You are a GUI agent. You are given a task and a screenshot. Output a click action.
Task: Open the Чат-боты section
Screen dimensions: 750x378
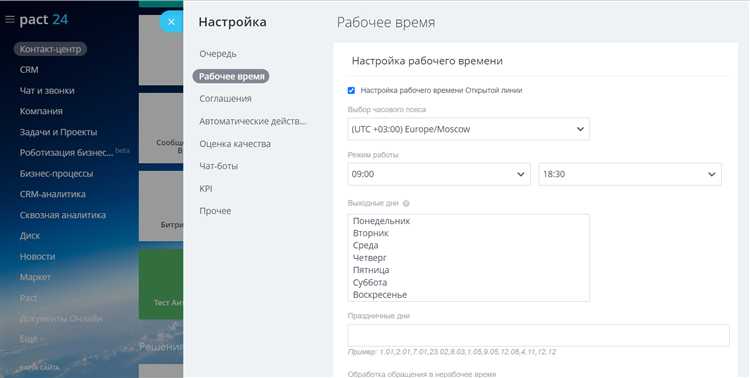[219, 166]
